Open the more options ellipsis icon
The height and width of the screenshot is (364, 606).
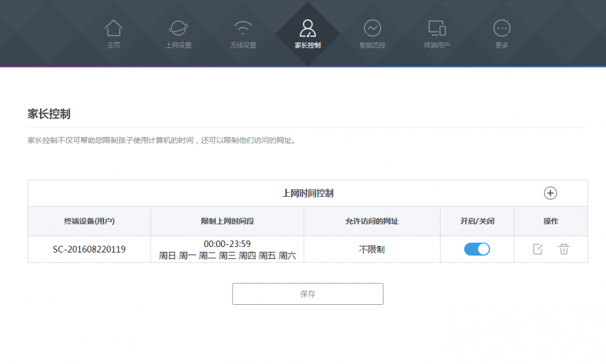click(502, 28)
